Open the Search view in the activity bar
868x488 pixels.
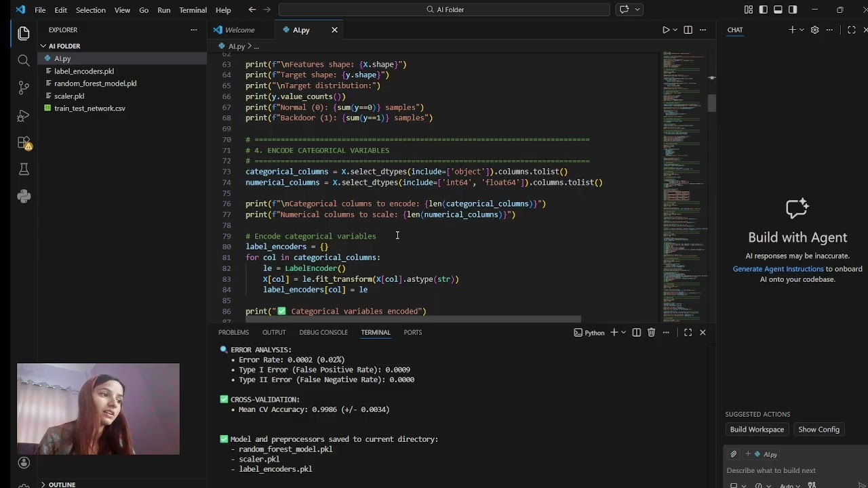tap(24, 61)
